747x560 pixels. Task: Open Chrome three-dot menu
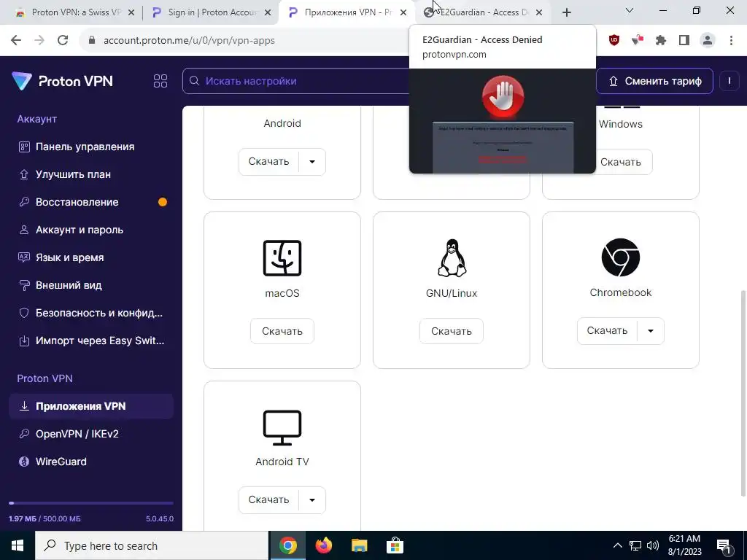[731, 41]
